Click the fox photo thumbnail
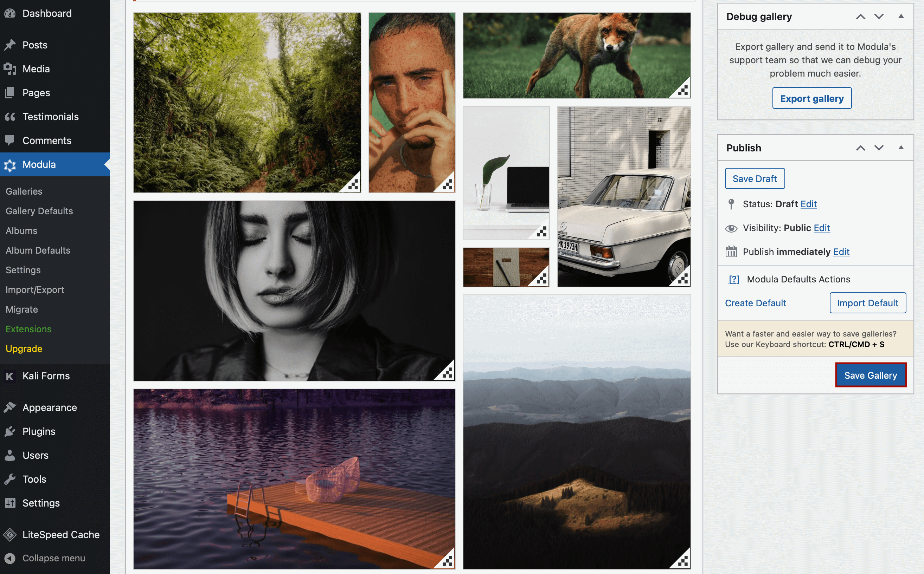This screenshot has height=574, width=924. pos(576,55)
